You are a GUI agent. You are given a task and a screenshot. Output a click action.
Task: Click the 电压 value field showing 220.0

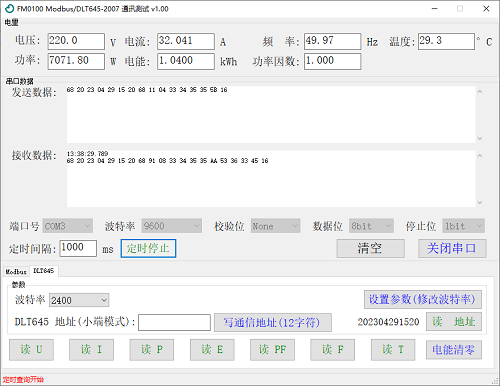(x=76, y=41)
